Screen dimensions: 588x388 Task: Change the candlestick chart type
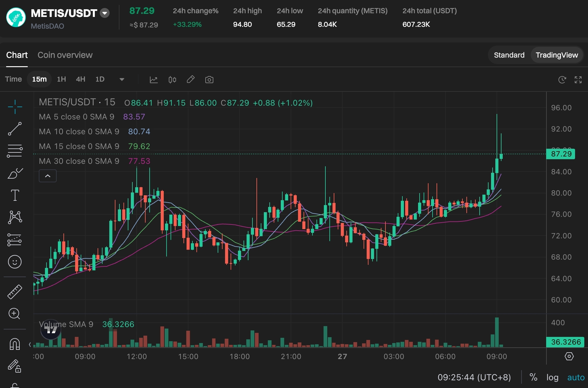[x=172, y=80]
